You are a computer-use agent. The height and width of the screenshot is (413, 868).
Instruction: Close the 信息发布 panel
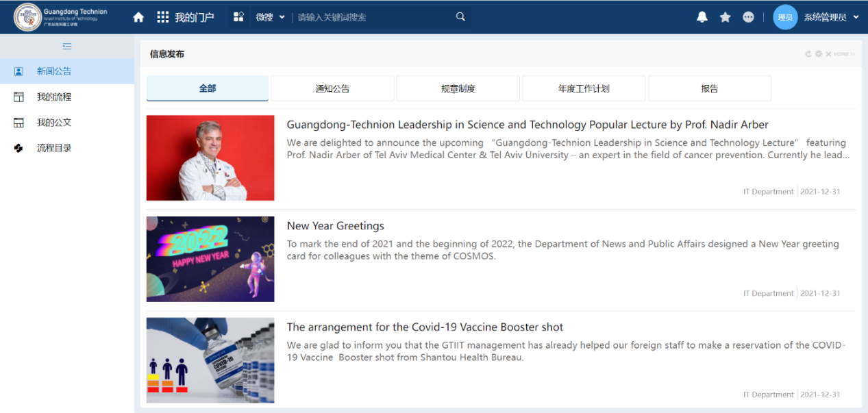(x=828, y=54)
